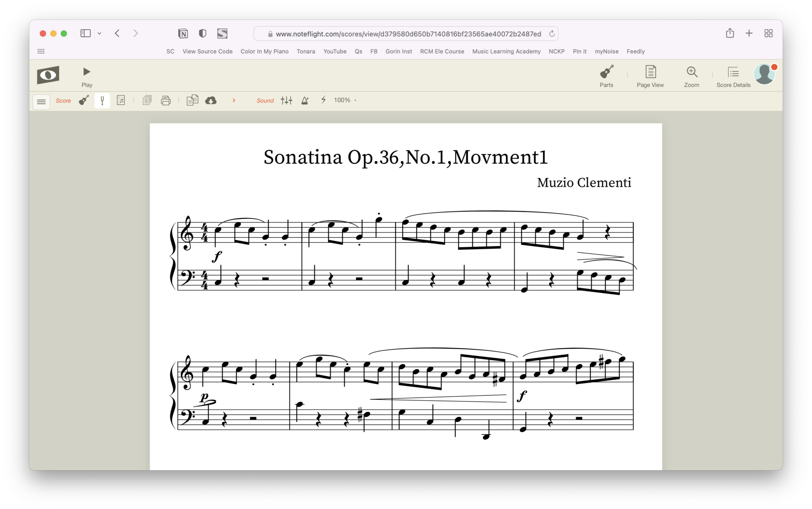Open the 100% zoom level dropdown
812x509 pixels.
tap(344, 100)
